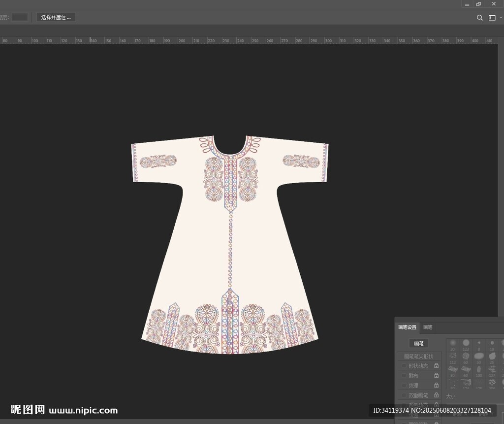Image resolution: width=504 pixels, height=424 pixels.
Task: Click lock icon beside 形状动态
Action: pyautogui.click(x=436, y=366)
